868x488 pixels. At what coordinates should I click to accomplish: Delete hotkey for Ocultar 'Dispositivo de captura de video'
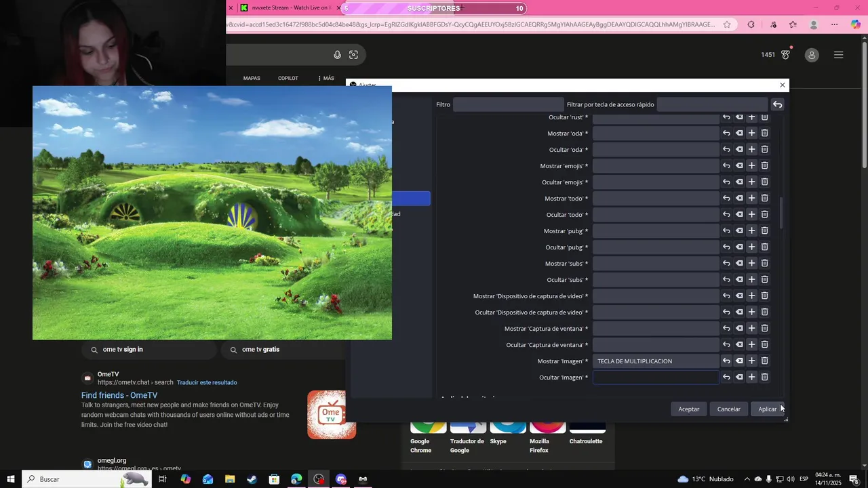pyautogui.click(x=764, y=312)
